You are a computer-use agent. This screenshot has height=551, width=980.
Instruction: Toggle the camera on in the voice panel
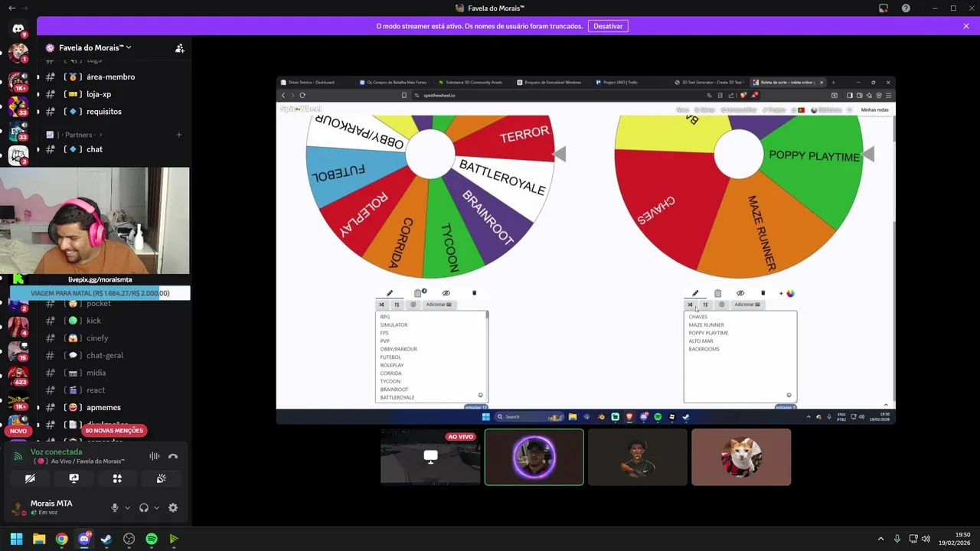point(30,478)
